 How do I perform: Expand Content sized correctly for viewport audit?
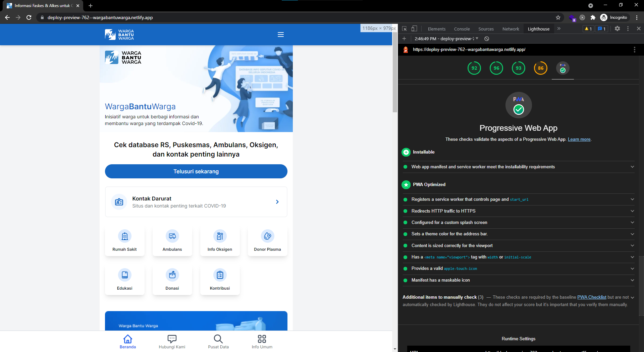point(519,246)
